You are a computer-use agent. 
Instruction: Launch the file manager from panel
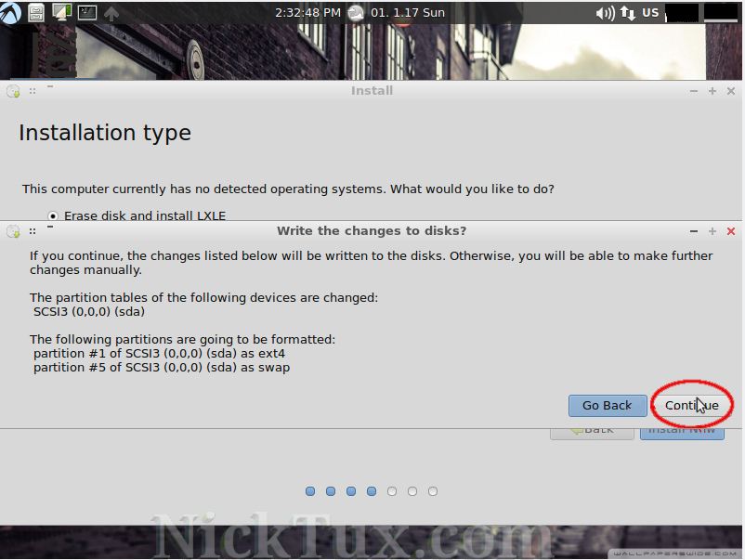(36, 12)
